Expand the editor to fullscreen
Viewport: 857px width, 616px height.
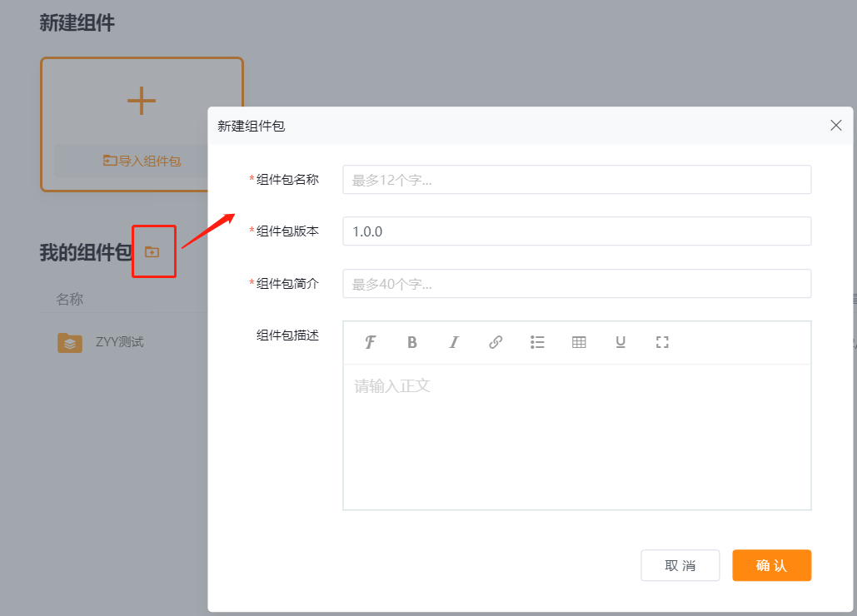(x=662, y=342)
